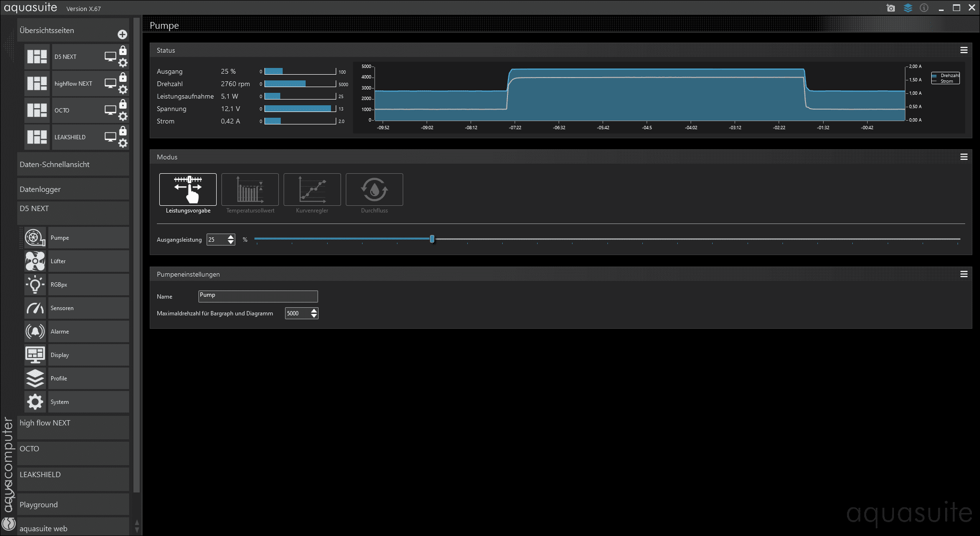
Task: Open the Lüfter fan icon
Action: tap(35, 261)
